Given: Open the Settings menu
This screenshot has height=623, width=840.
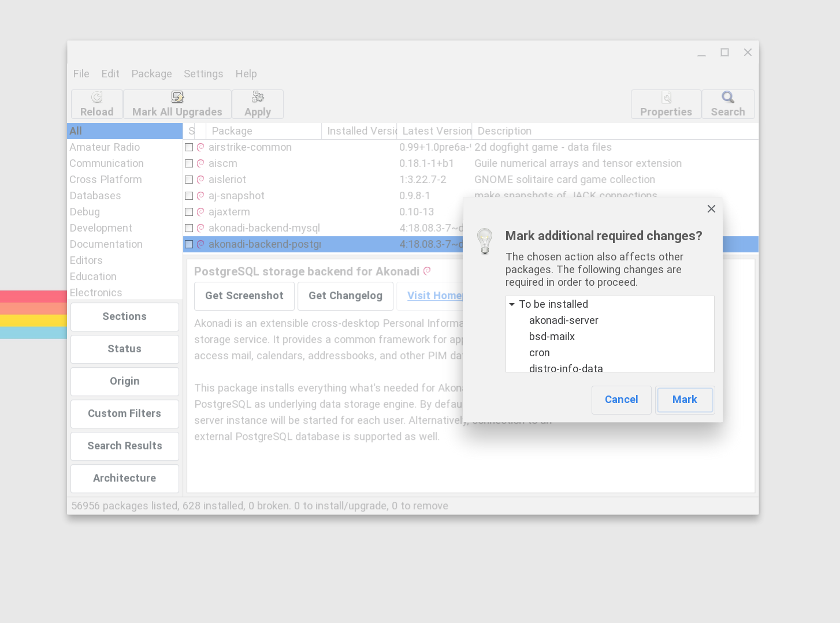Looking at the screenshot, I should pyautogui.click(x=203, y=74).
